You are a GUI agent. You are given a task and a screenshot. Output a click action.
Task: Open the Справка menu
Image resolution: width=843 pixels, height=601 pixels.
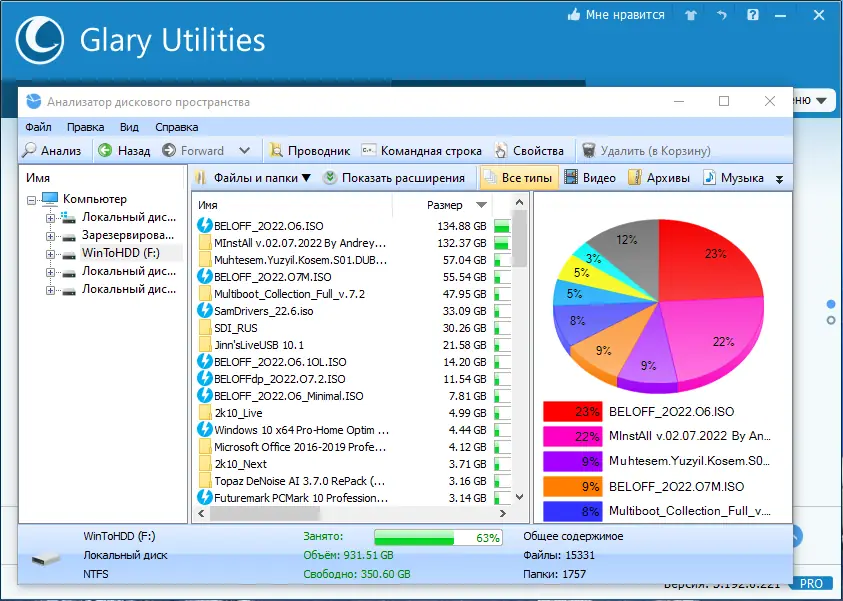pos(176,127)
